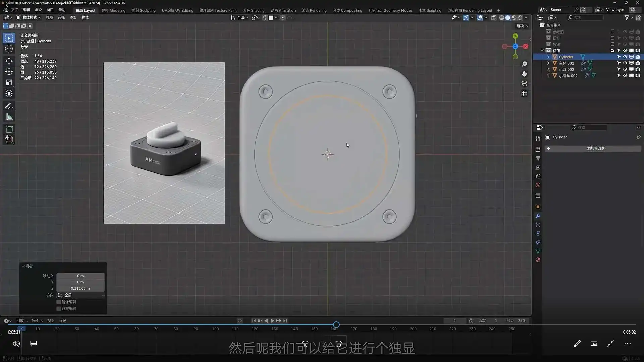Click the 移动 Z value input field
The image size is (644, 362).
(x=80, y=288)
